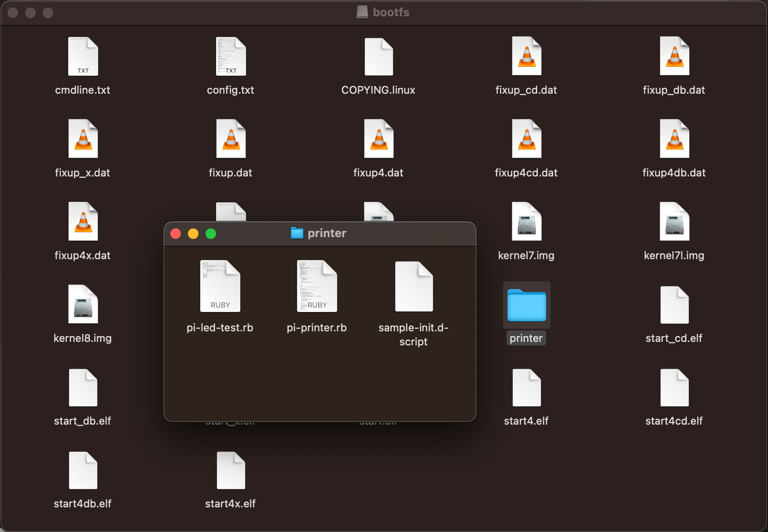Click the start_cd.elf file name label
The width and height of the screenshot is (768, 532).
tap(674, 338)
